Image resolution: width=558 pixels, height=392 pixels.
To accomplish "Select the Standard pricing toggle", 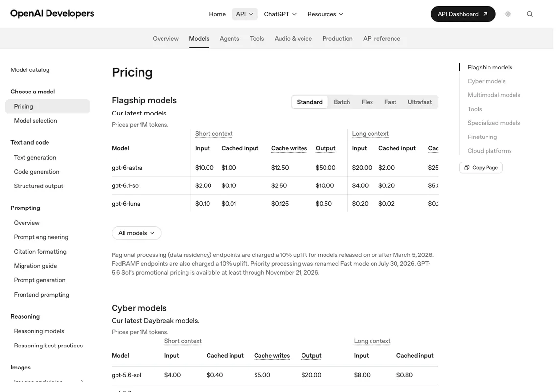I will pyautogui.click(x=310, y=102).
